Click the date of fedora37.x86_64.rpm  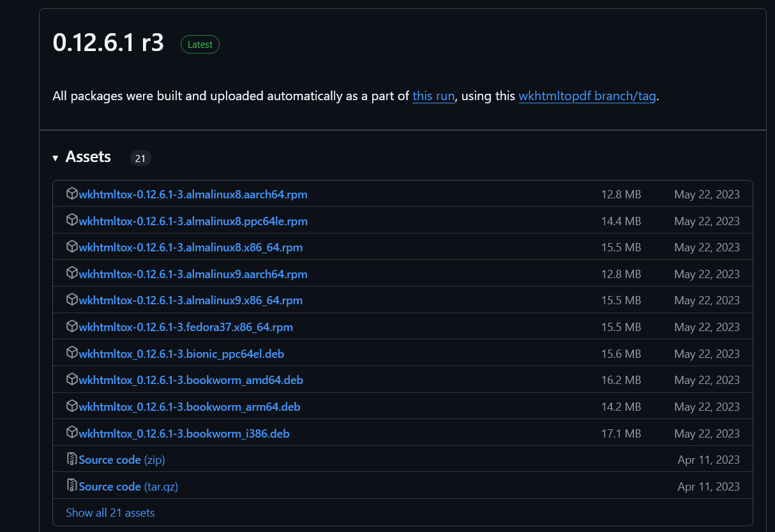tap(707, 327)
